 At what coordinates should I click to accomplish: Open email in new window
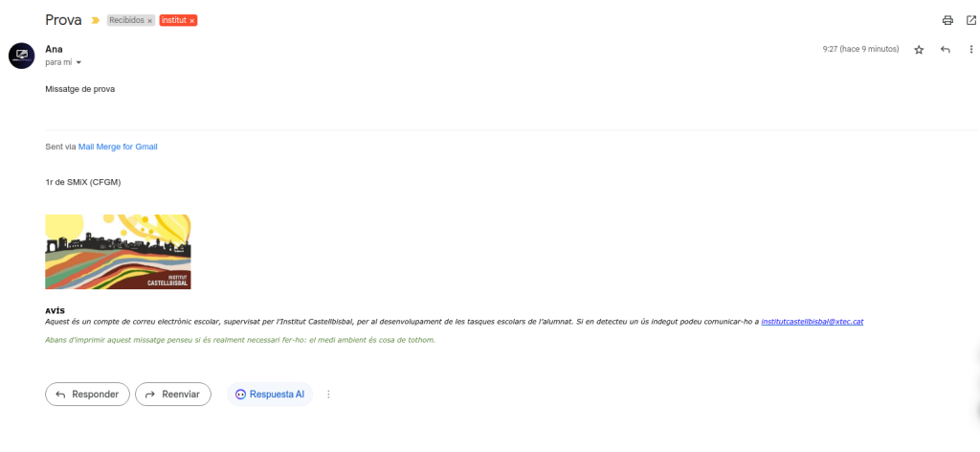pos(970,20)
